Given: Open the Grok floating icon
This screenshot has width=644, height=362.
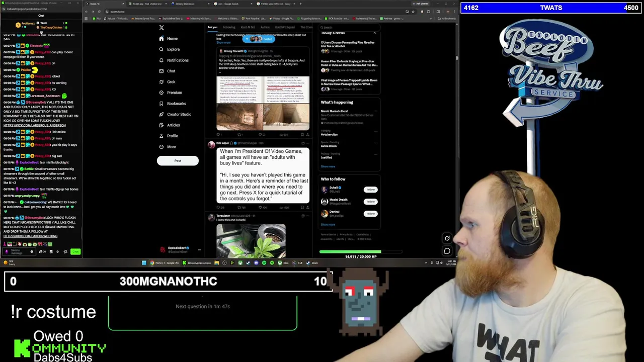Looking at the screenshot, I should point(447,239).
